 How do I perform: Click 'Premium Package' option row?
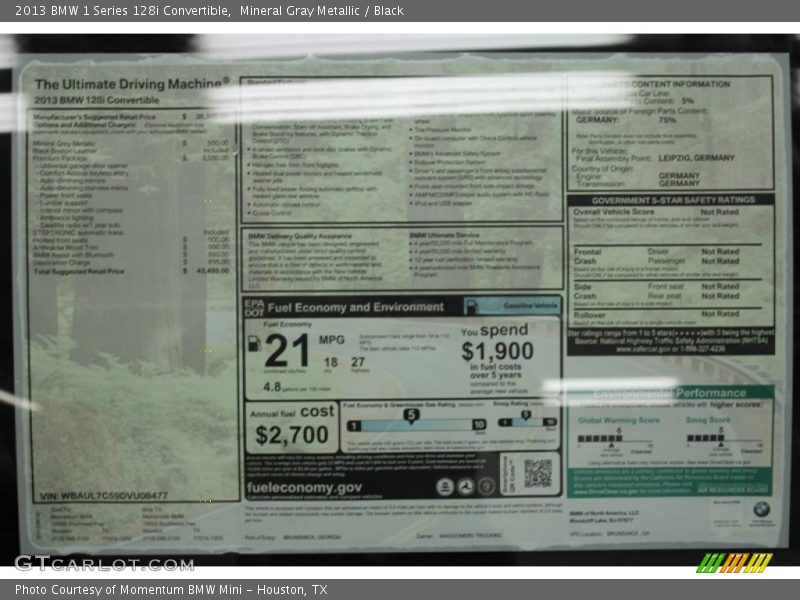tap(131, 158)
